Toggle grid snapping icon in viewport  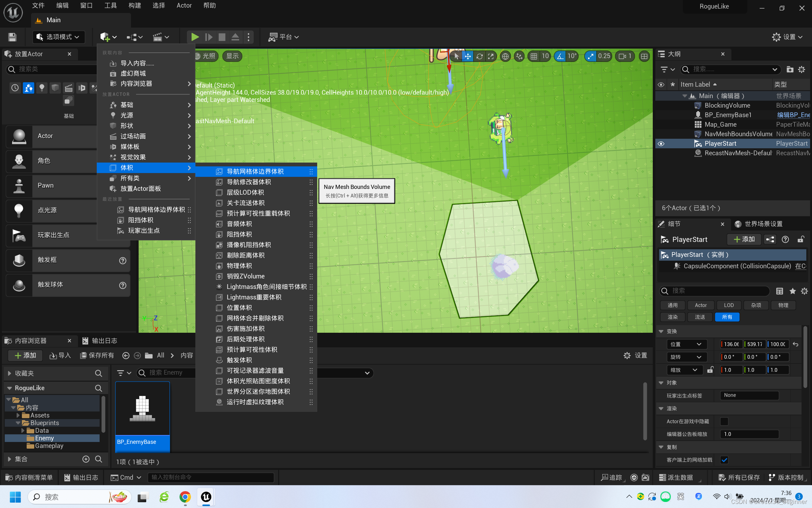pyautogui.click(x=534, y=56)
